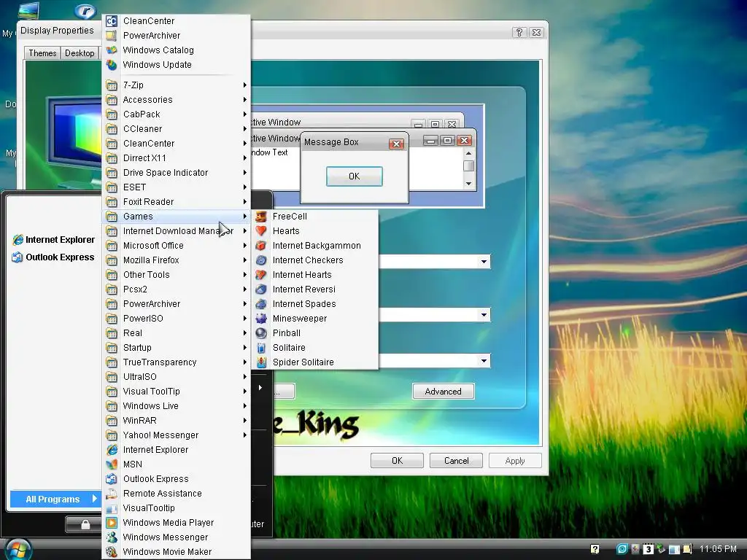Launch PowerArchiver shortcut at top

177,35
